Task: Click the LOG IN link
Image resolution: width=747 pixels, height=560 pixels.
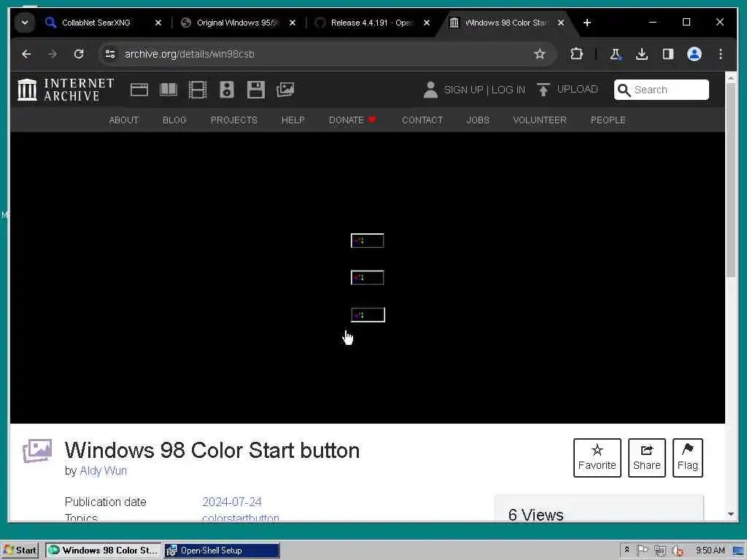Action: (508, 90)
